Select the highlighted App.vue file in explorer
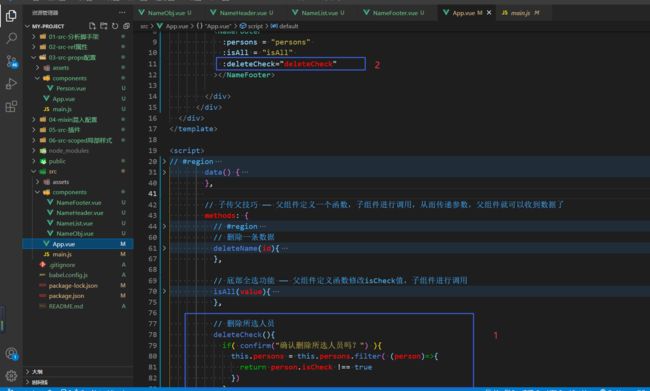 pyautogui.click(x=78, y=244)
